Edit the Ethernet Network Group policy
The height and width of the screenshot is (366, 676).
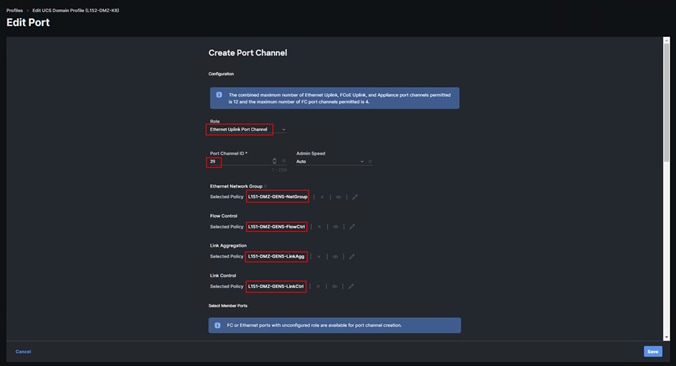355,197
